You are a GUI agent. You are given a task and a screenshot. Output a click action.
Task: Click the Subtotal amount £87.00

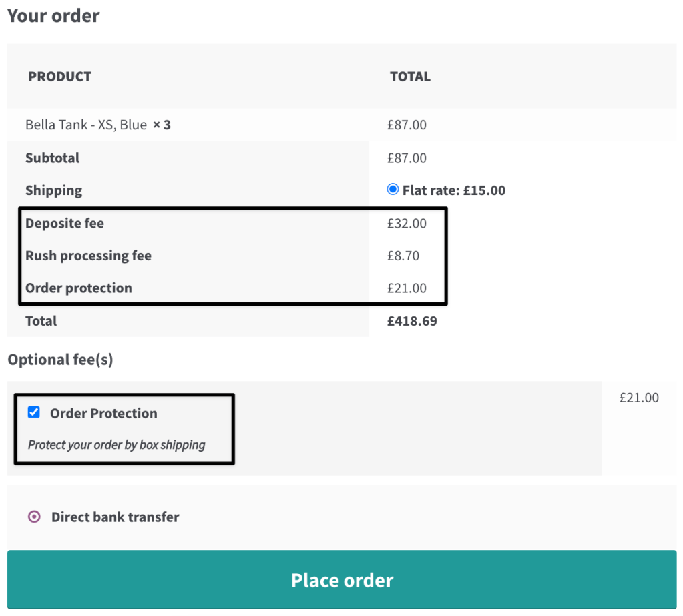click(407, 158)
